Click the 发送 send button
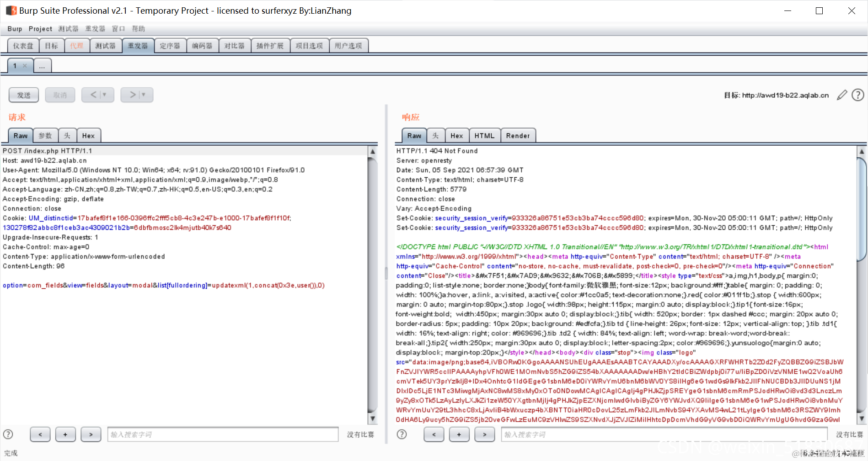Screen dimensions: 868x461 (x=24, y=95)
